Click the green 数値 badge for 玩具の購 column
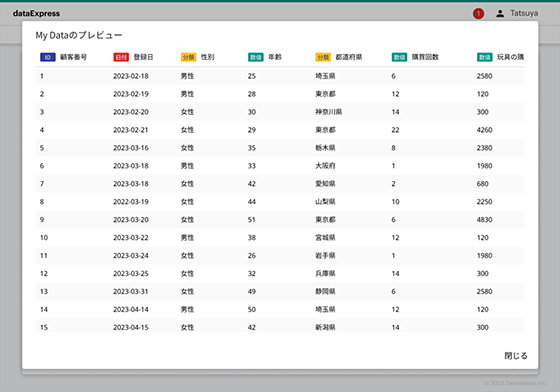The height and width of the screenshot is (392, 560). coord(485,57)
